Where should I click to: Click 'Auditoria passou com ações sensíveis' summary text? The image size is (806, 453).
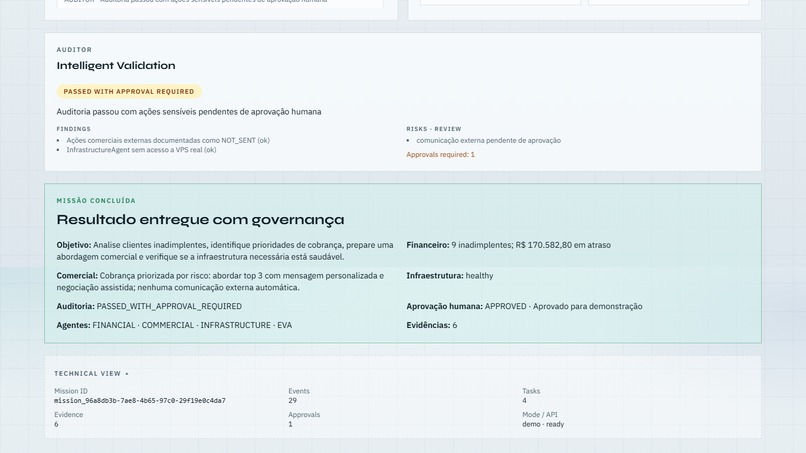(189, 112)
